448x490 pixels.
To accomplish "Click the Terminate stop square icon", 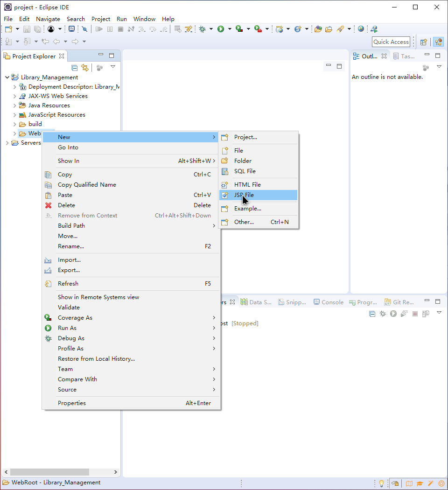I will [x=120, y=29].
